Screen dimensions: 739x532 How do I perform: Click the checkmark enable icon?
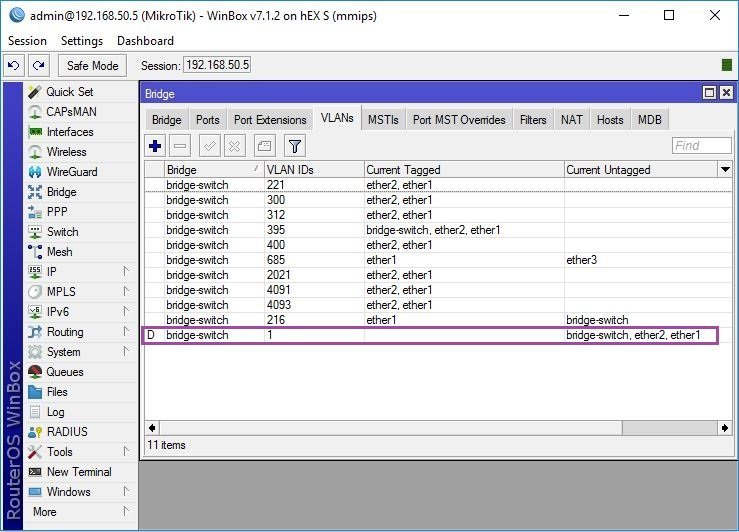click(210, 146)
